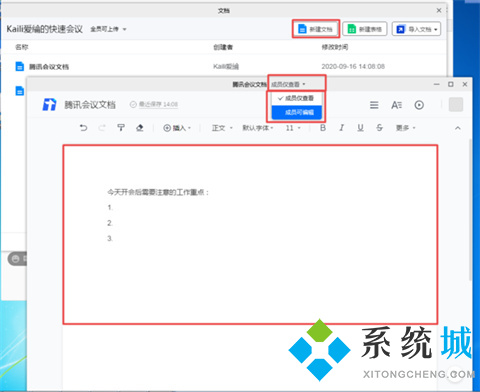Click the user avatar in document header
Image resolution: width=480 pixels, height=392 pixels.
(x=456, y=104)
